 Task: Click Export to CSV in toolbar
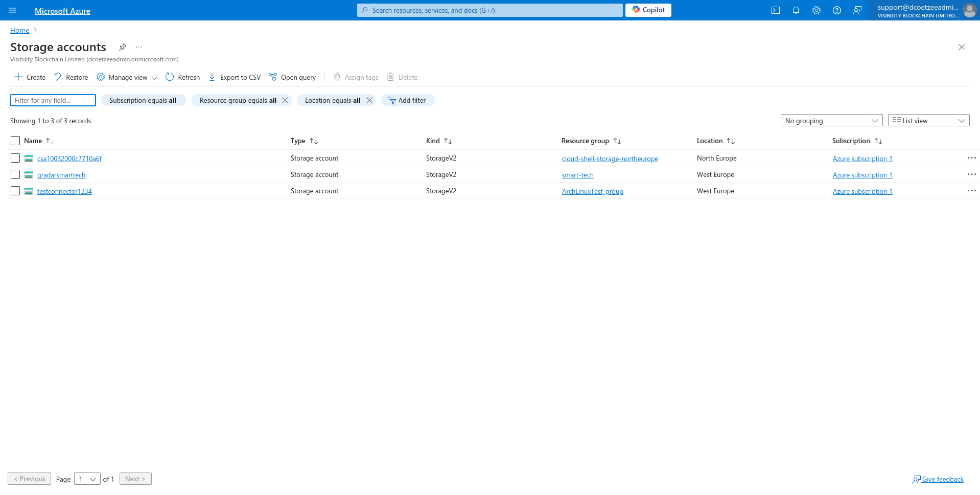pyautogui.click(x=235, y=77)
